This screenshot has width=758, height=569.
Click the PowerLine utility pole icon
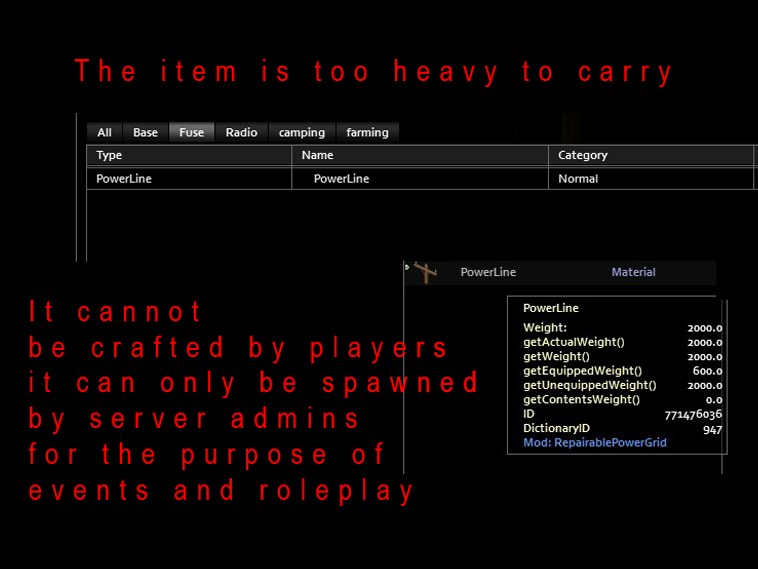coord(426,272)
